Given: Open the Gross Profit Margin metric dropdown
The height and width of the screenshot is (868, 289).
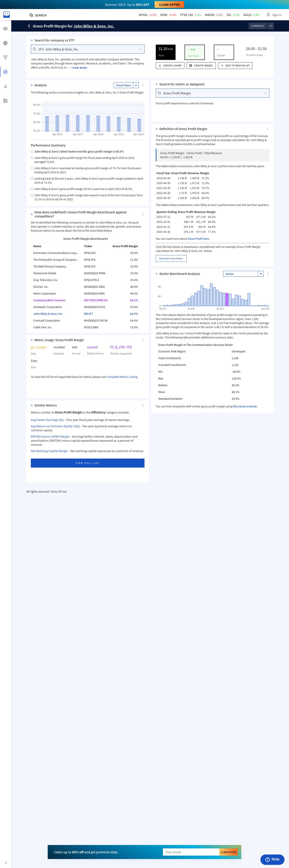Looking at the screenshot, I should click(212, 93).
